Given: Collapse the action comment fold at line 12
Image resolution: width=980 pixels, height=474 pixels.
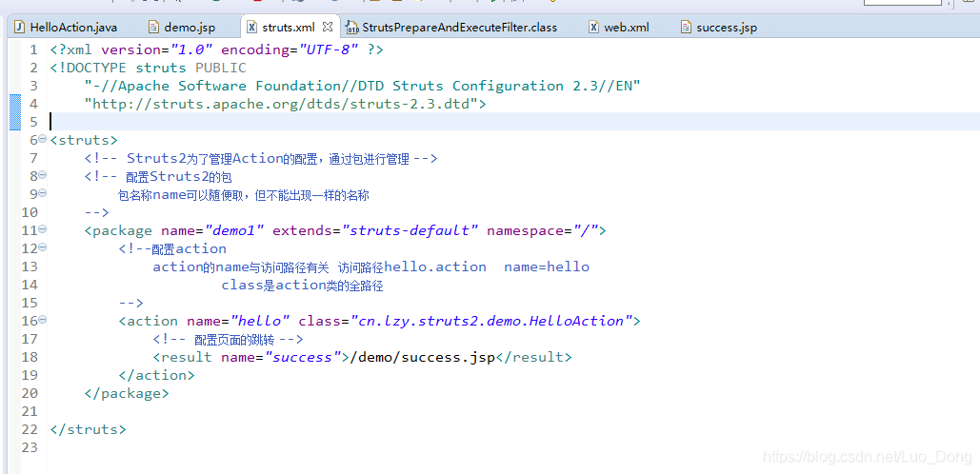Looking at the screenshot, I should pos(43,247).
